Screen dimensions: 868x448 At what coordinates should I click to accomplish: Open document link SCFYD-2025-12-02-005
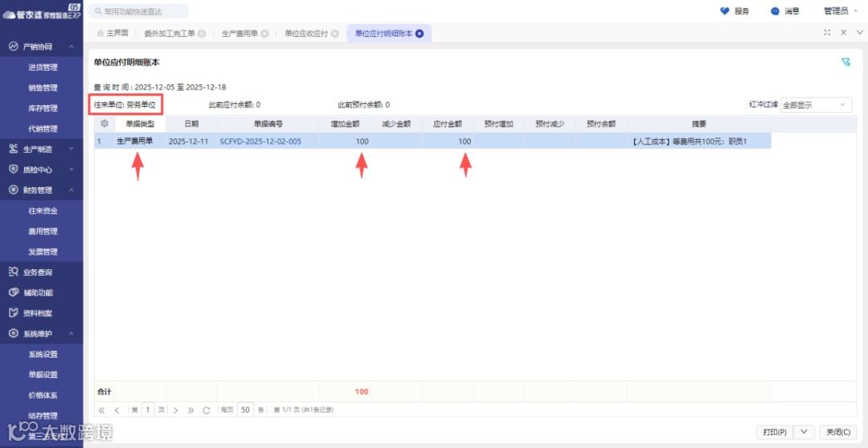[260, 142]
